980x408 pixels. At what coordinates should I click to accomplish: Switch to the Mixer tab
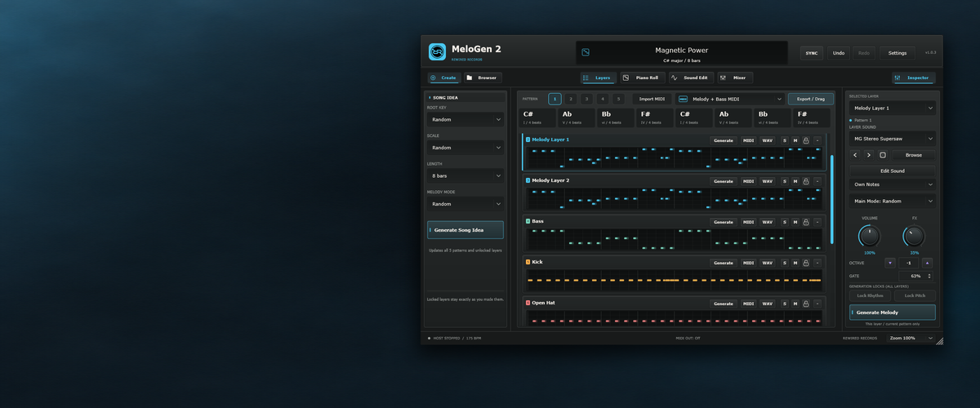point(735,78)
